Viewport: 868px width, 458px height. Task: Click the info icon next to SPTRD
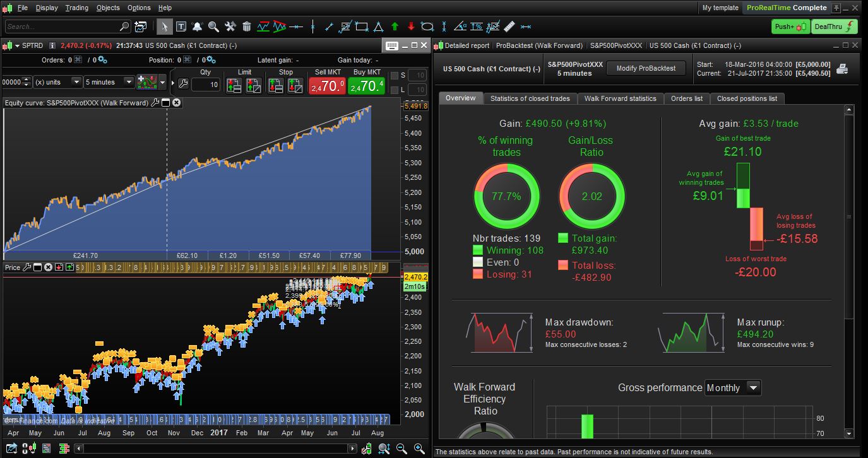click(x=52, y=45)
